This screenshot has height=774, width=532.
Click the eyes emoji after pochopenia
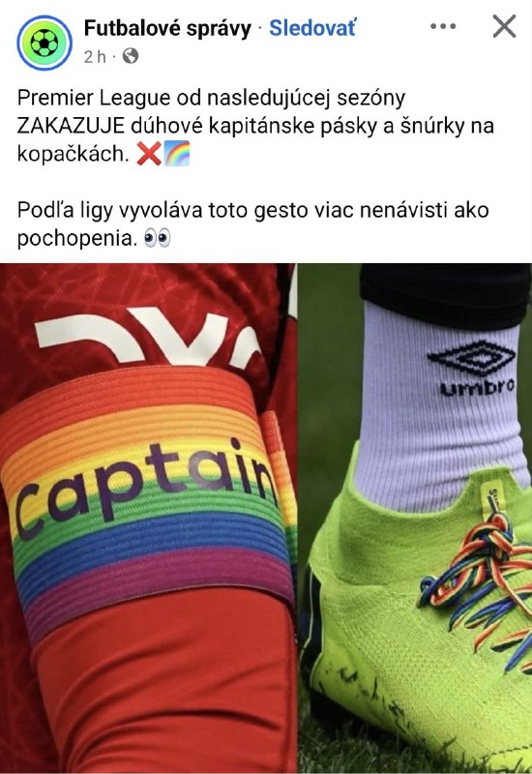(x=158, y=238)
